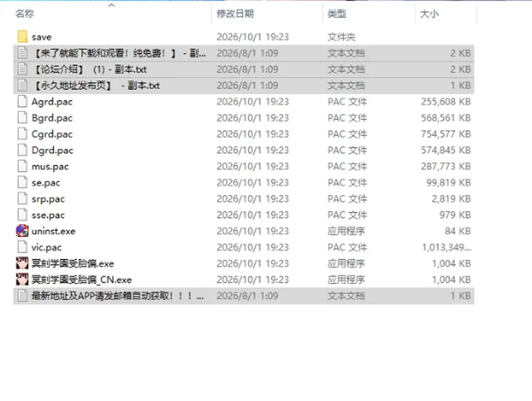Select the 【论坛介绍】 (1) - 副本.txt name
Image resolution: width=532 pixels, height=401 pixels.
click(x=89, y=69)
